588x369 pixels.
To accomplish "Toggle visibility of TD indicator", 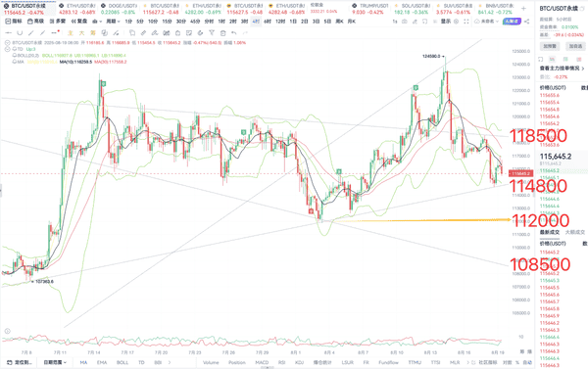I will click(x=15, y=49).
